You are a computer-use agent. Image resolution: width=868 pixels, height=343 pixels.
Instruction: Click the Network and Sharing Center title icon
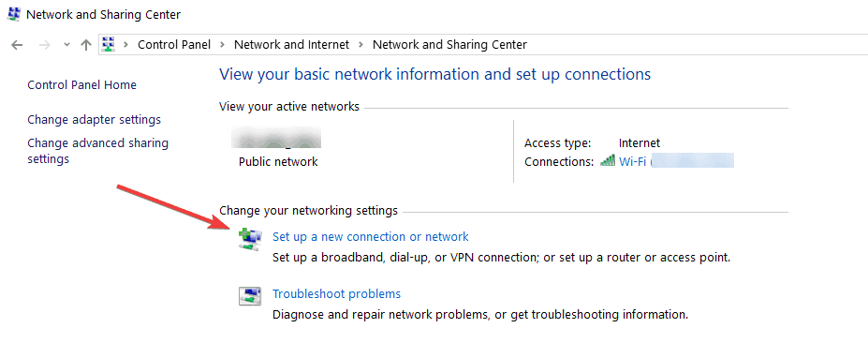(x=13, y=14)
